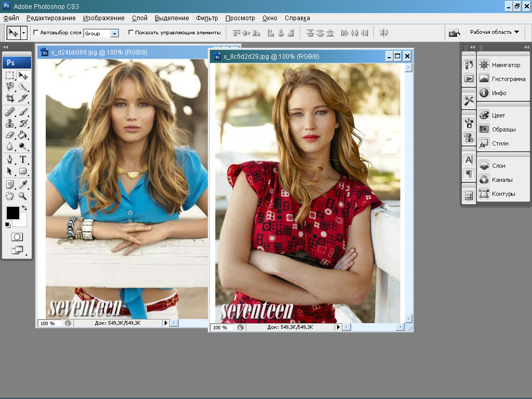
Task: Select the Magic Wand tool
Action: (23, 87)
